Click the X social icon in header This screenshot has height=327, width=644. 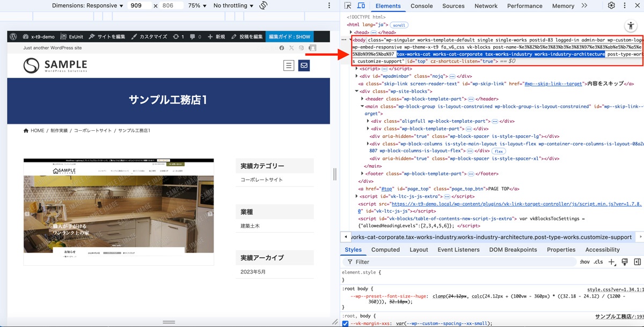291,48
